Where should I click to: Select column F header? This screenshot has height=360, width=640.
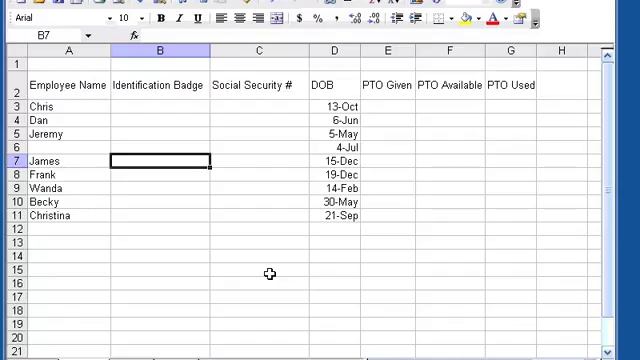[450, 51]
